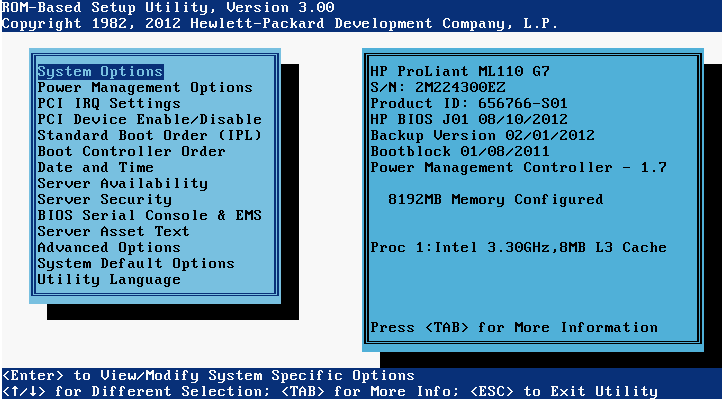Image resolution: width=722 pixels, height=399 pixels.
Task: Open PCI Device Enable/Disable
Action: (x=150, y=120)
